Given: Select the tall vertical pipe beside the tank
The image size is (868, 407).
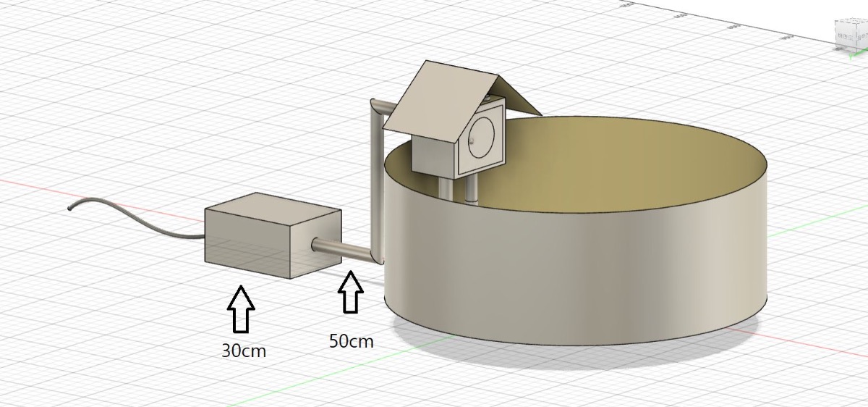Looking at the screenshot, I should point(375,181).
